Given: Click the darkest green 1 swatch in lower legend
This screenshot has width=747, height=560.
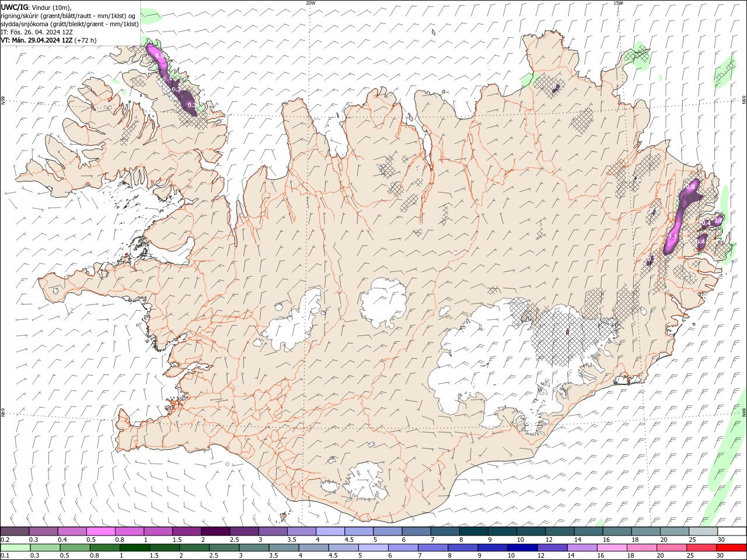Looking at the screenshot, I should point(135,547).
